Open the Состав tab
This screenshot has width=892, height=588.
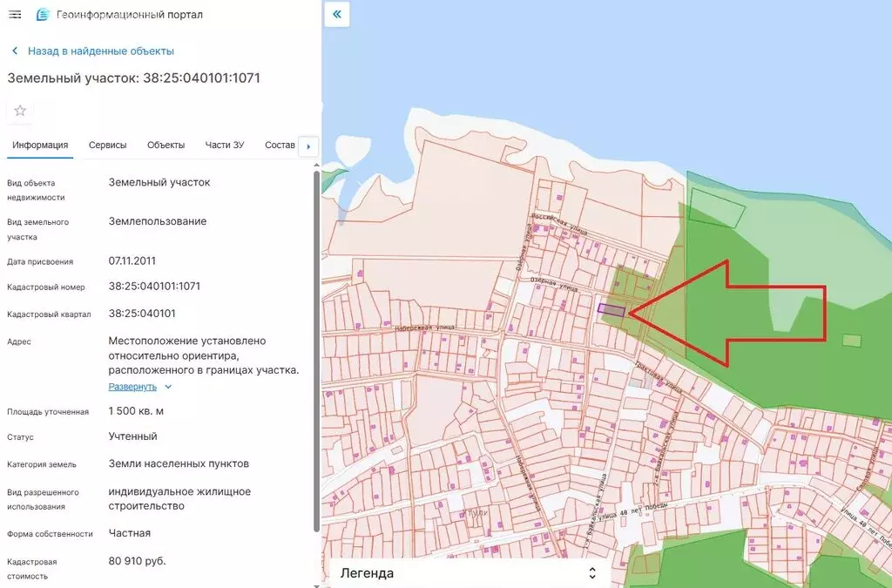coord(280,145)
